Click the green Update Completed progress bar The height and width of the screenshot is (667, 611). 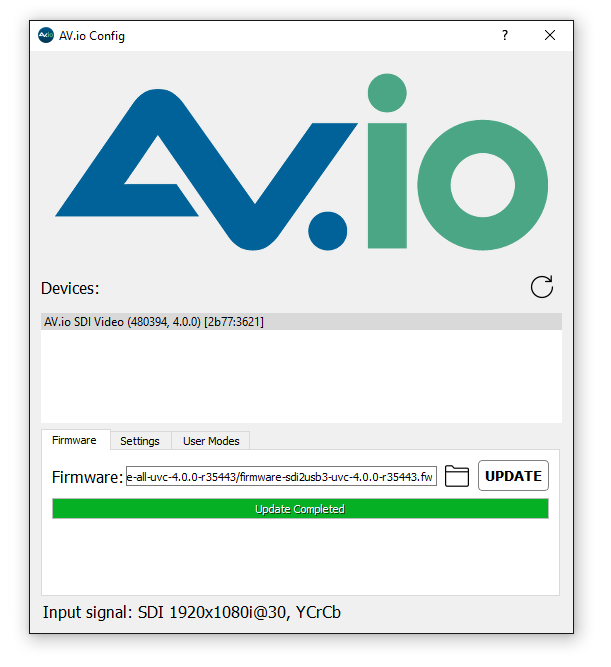point(300,509)
